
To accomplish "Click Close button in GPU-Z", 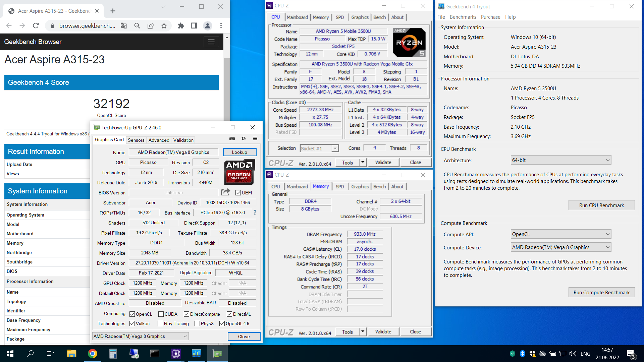I will coord(244,337).
